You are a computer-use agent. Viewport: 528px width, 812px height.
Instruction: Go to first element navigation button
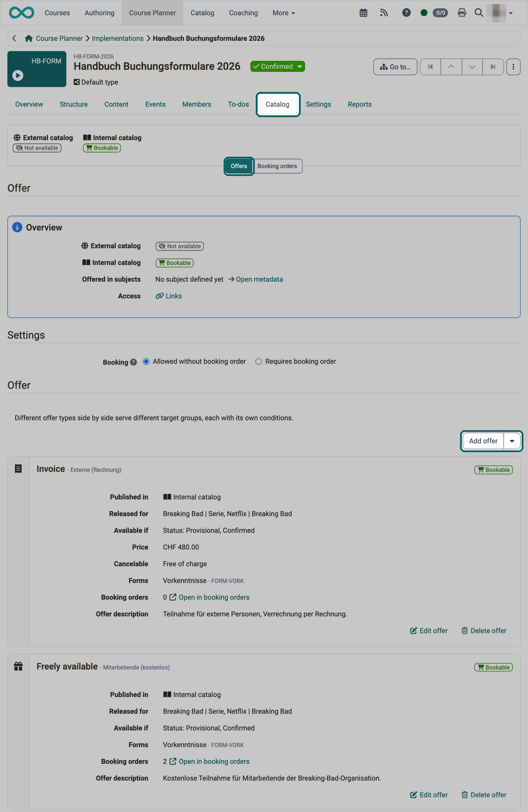pyautogui.click(x=430, y=67)
